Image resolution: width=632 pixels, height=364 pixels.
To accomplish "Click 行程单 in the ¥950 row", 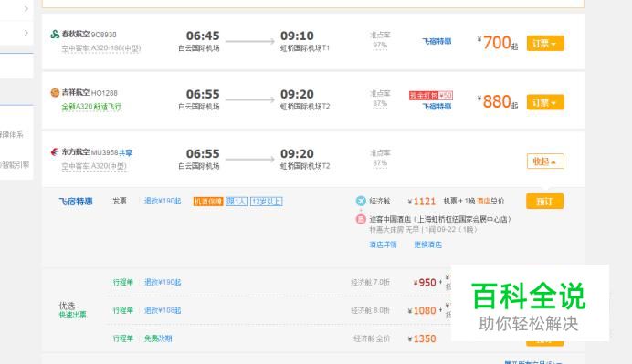I will (123, 282).
